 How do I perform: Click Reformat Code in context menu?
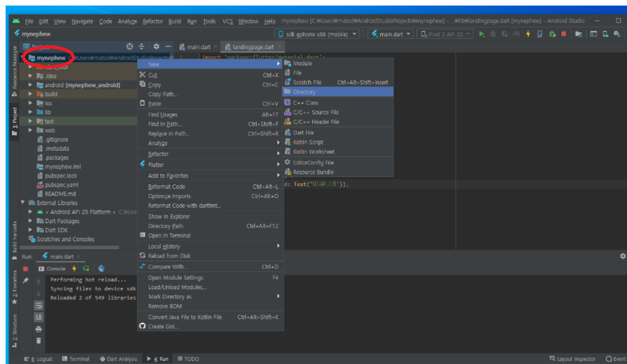tap(210, 186)
